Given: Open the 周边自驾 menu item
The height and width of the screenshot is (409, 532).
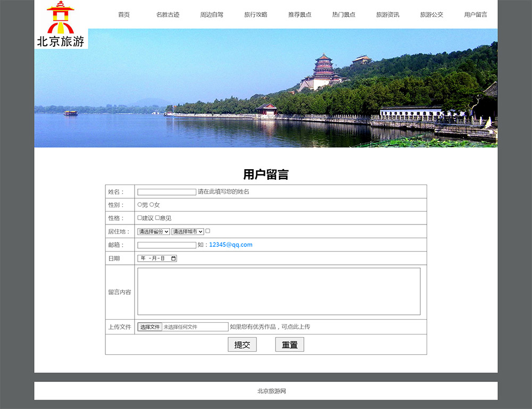Looking at the screenshot, I should pyautogui.click(x=212, y=14).
